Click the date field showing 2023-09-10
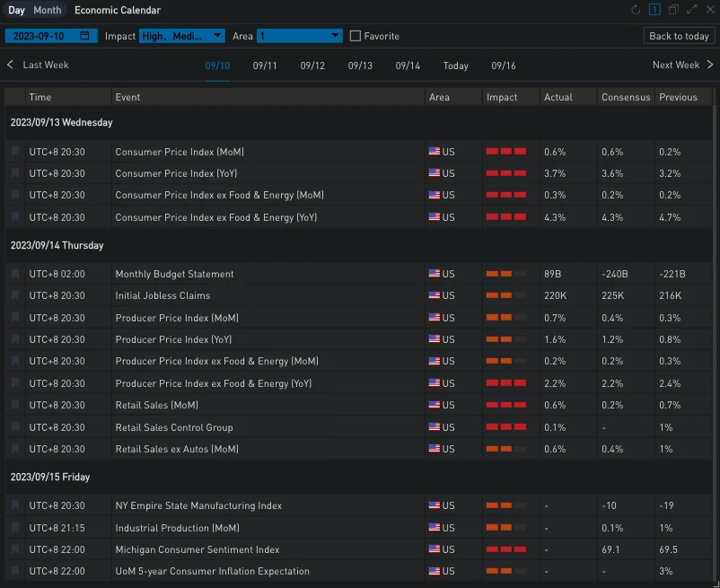Image resolution: width=720 pixels, height=588 pixels. pos(51,36)
